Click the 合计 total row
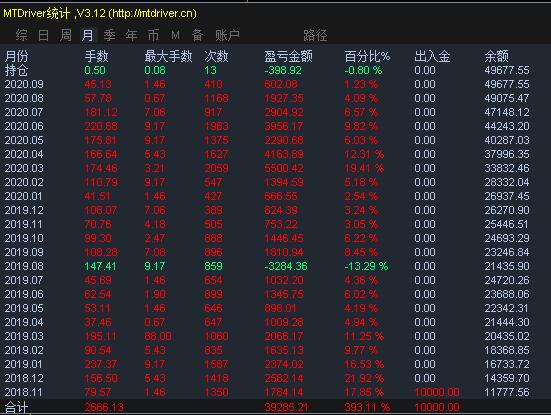 pos(276,407)
